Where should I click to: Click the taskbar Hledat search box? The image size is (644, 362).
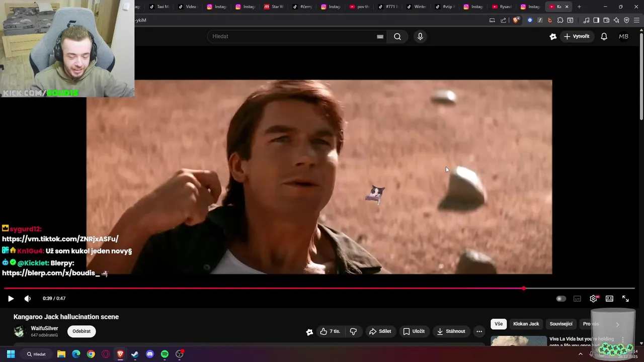click(x=37, y=354)
